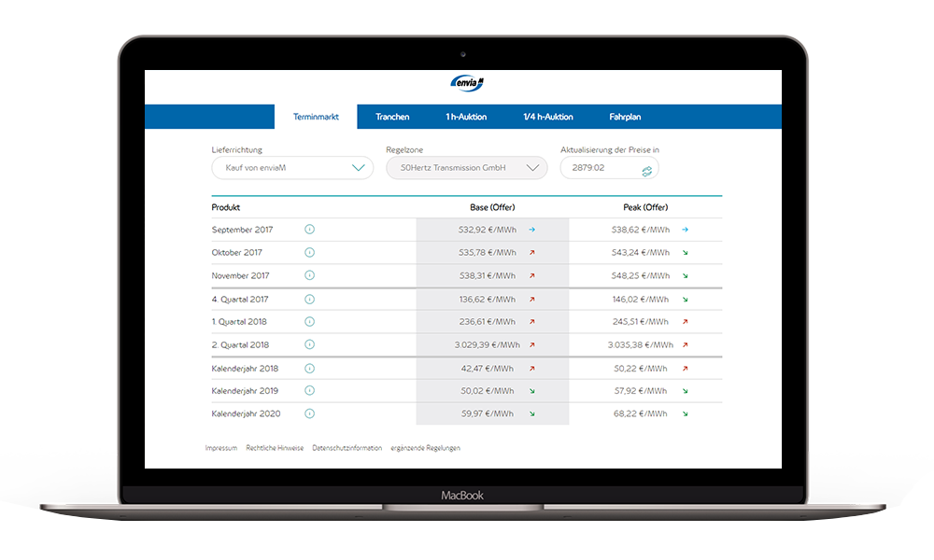Click Peak trend arrow for Kalenderjahr 2020

point(685,413)
